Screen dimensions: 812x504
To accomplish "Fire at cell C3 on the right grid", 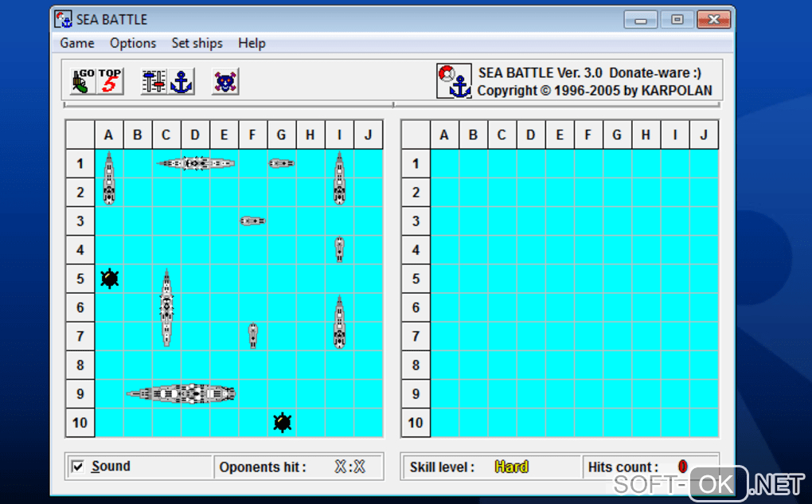I will tap(502, 221).
